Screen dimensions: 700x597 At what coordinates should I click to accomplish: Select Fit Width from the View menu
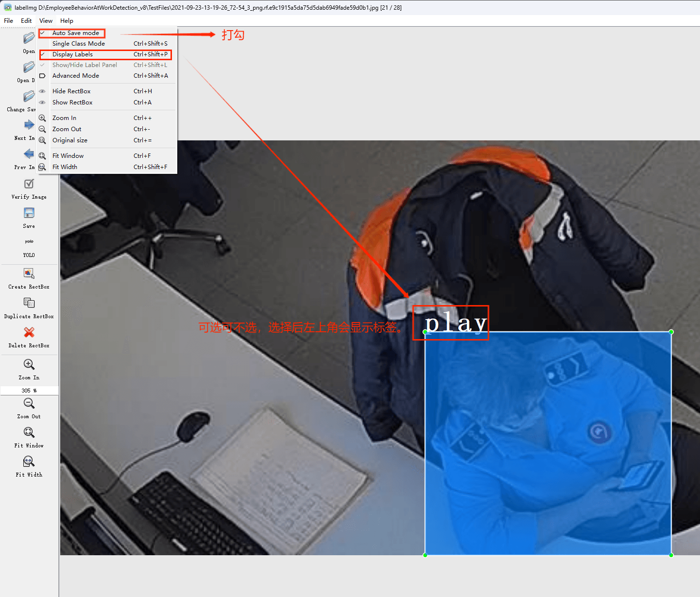(x=107, y=167)
